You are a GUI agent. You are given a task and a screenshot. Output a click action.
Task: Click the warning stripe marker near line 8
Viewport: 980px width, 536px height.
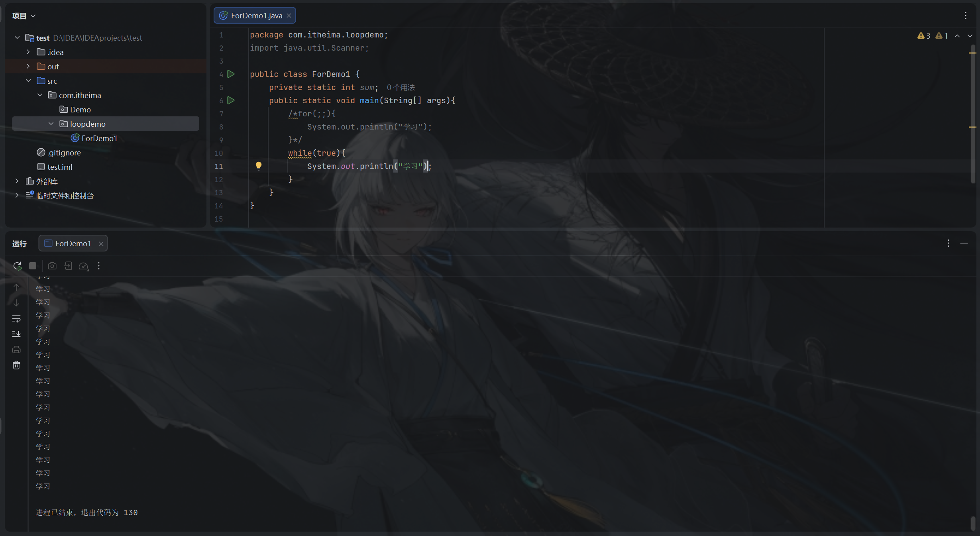tap(972, 127)
